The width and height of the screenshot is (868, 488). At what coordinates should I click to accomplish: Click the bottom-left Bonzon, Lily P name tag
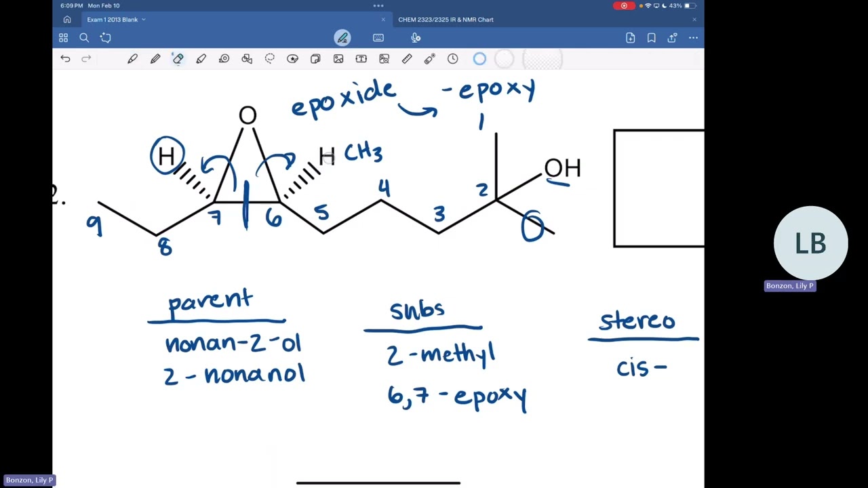[29, 480]
